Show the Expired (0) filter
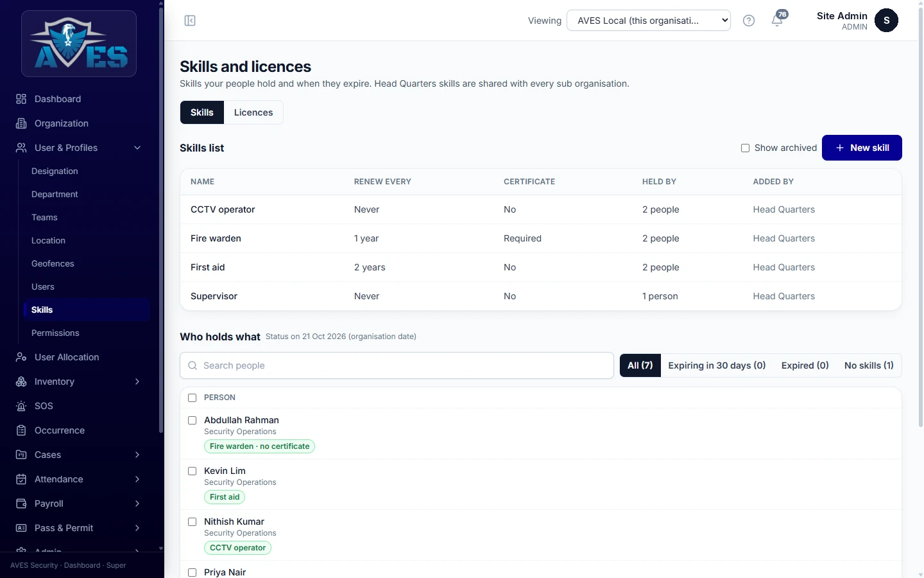 point(805,365)
